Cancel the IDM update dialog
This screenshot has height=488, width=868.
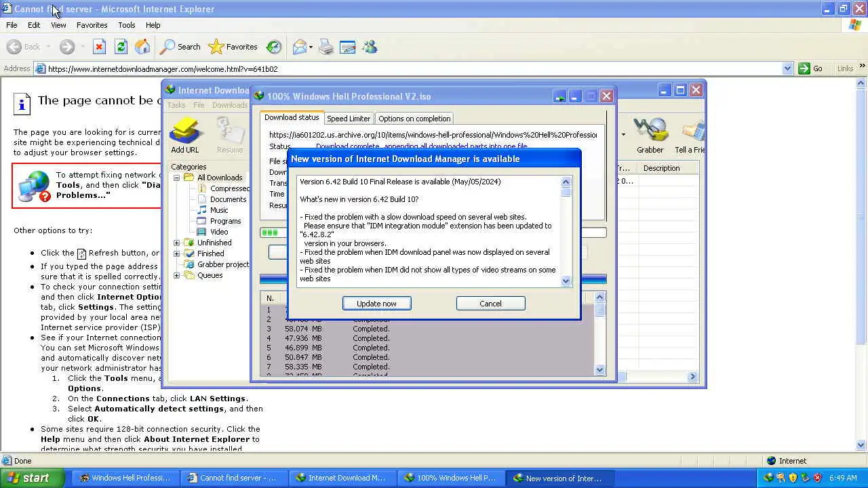click(x=490, y=304)
